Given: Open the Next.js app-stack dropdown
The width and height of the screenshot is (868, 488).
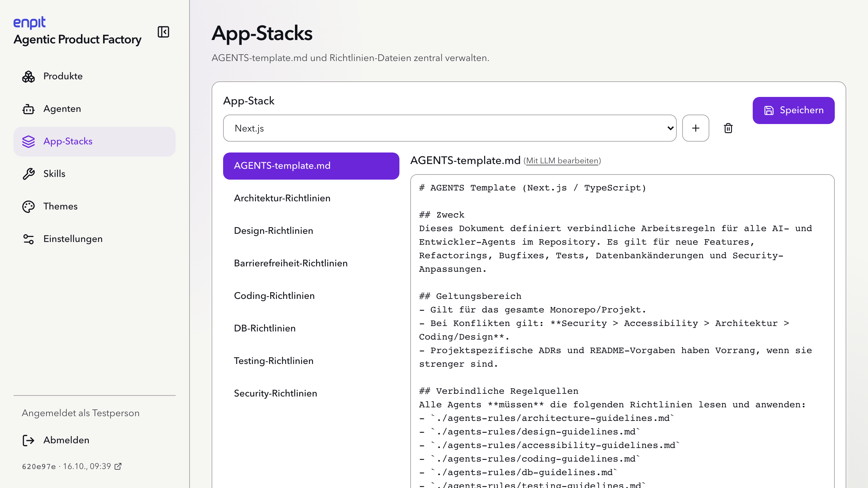Looking at the screenshot, I should coord(450,128).
